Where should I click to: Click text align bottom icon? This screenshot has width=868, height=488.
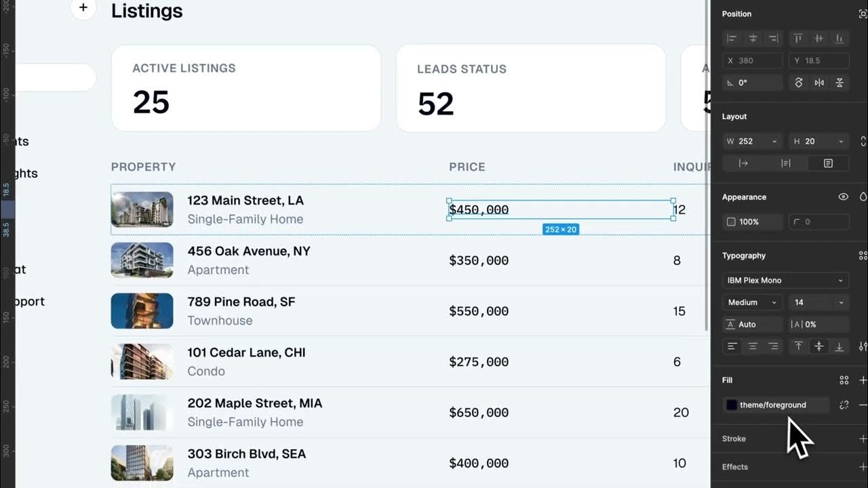(839, 346)
